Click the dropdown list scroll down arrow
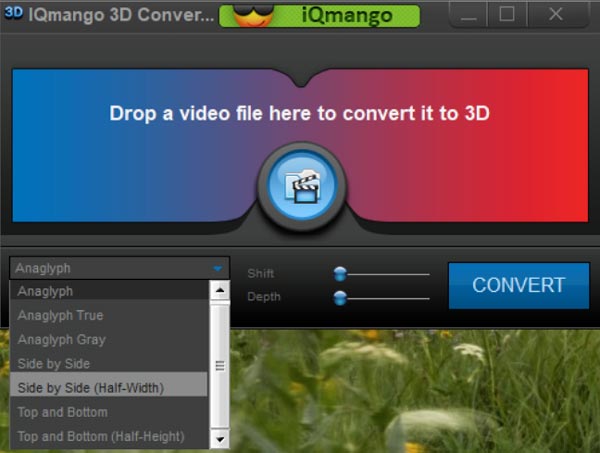This screenshot has width=600, height=453. [x=220, y=439]
